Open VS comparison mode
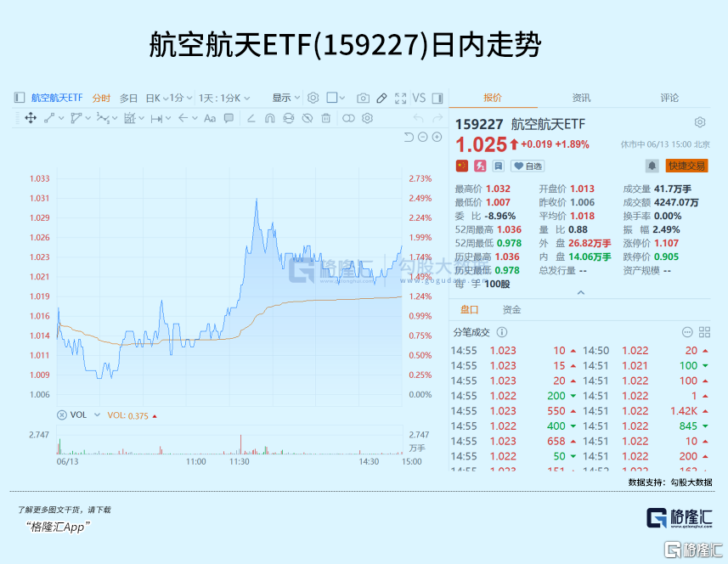728x564 pixels. click(419, 98)
